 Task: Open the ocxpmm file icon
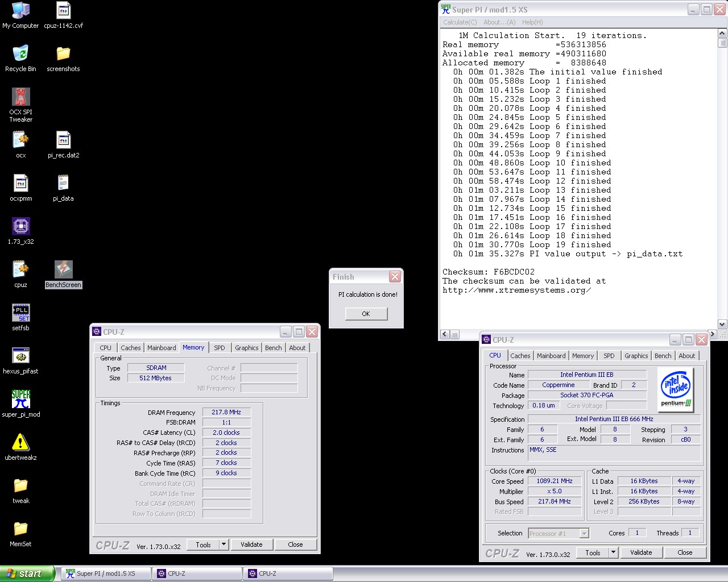(x=20, y=188)
